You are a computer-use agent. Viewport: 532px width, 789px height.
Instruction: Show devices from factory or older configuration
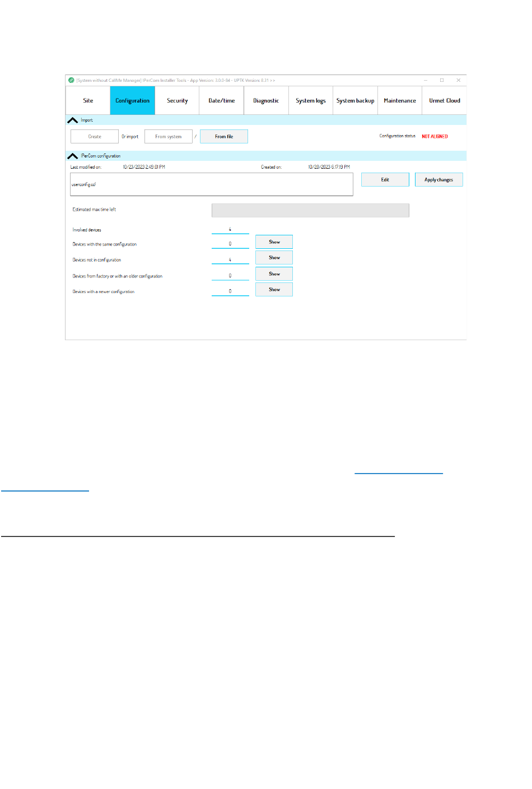pyautogui.click(x=274, y=274)
